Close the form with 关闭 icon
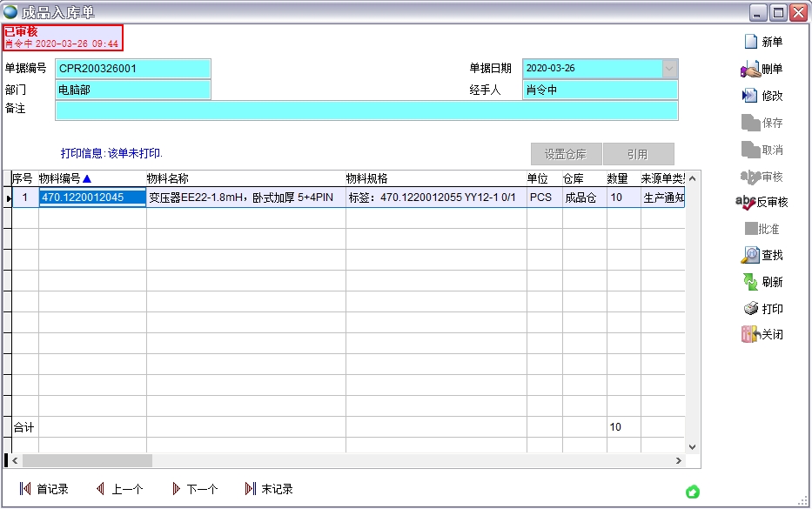Image resolution: width=812 pixels, height=509 pixels. (x=750, y=335)
